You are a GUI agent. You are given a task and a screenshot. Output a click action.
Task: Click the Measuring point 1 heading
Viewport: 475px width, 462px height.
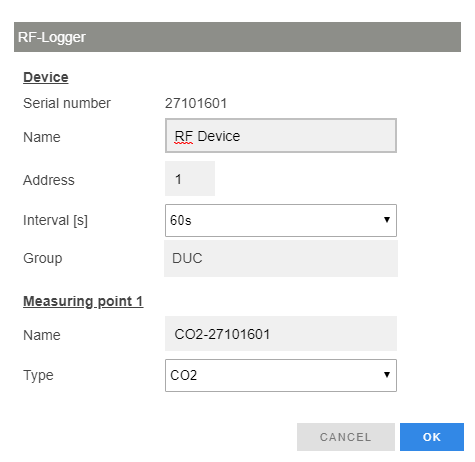[83, 301]
